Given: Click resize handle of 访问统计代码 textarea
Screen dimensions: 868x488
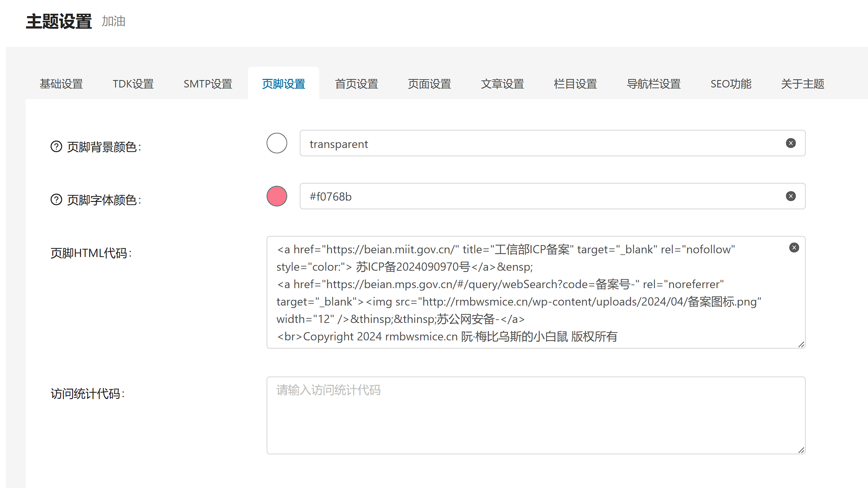Looking at the screenshot, I should click(801, 450).
